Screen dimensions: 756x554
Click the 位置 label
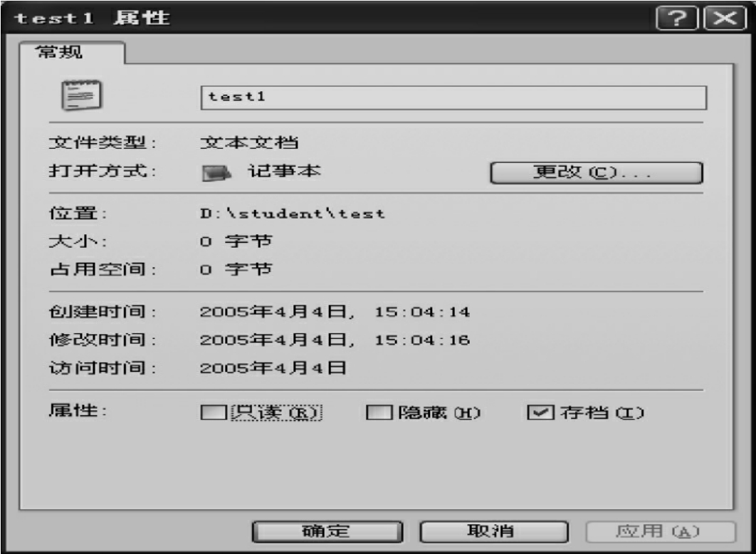78,213
